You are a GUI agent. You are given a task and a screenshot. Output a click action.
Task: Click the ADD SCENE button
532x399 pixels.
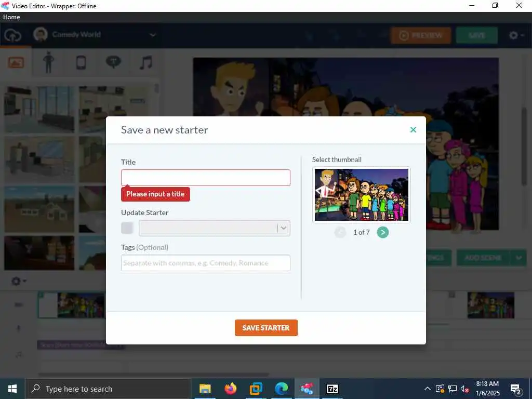pos(483,258)
